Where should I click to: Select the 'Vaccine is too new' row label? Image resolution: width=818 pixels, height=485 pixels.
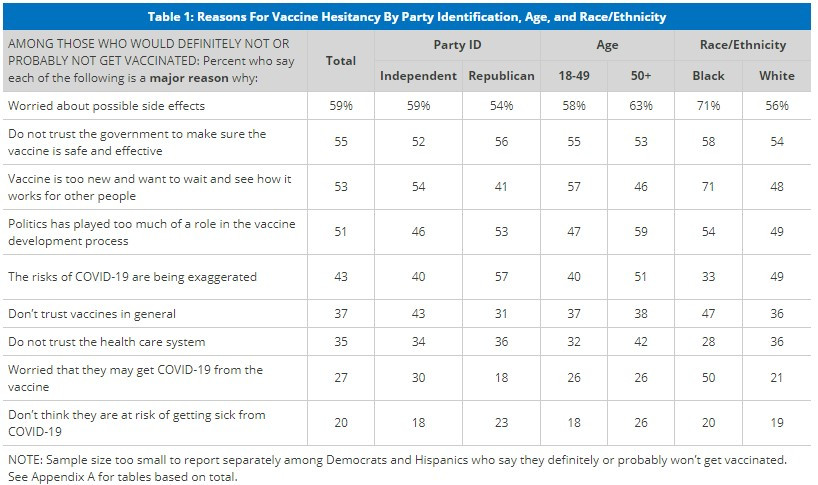(148, 187)
